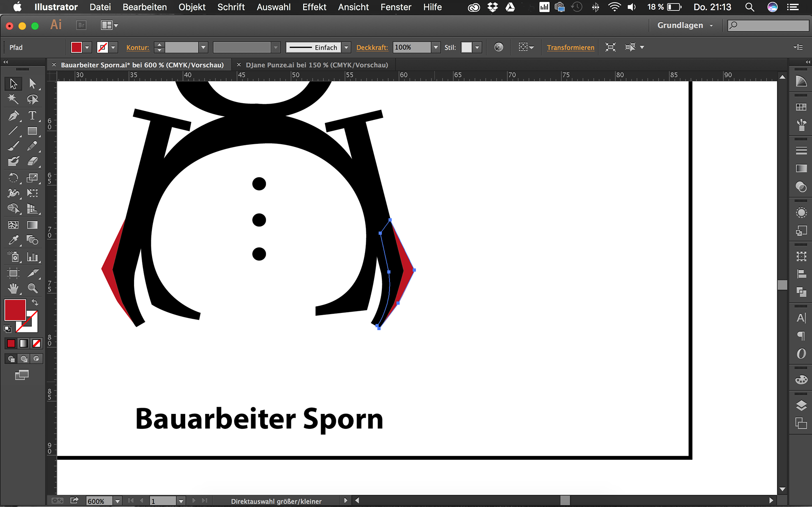
Task: Select the Rotate tool
Action: 13,178
